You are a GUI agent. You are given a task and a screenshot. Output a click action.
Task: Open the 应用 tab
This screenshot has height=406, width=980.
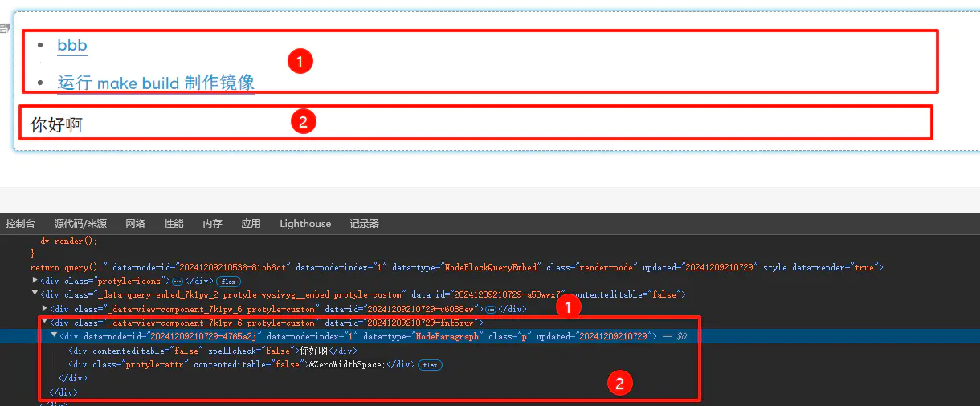(x=251, y=224)
